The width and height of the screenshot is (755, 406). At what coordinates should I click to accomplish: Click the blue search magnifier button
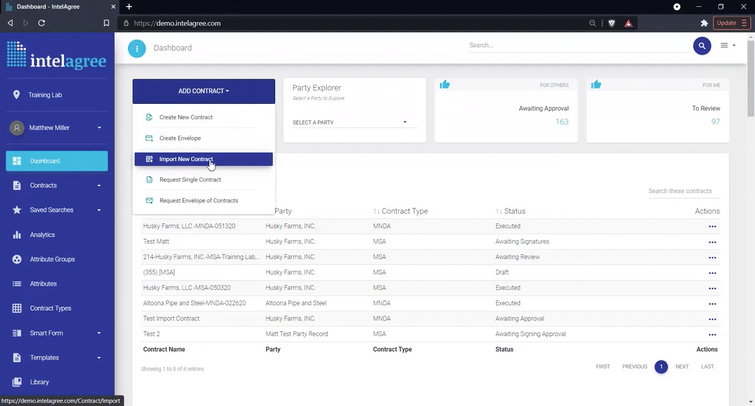point(702,46)
